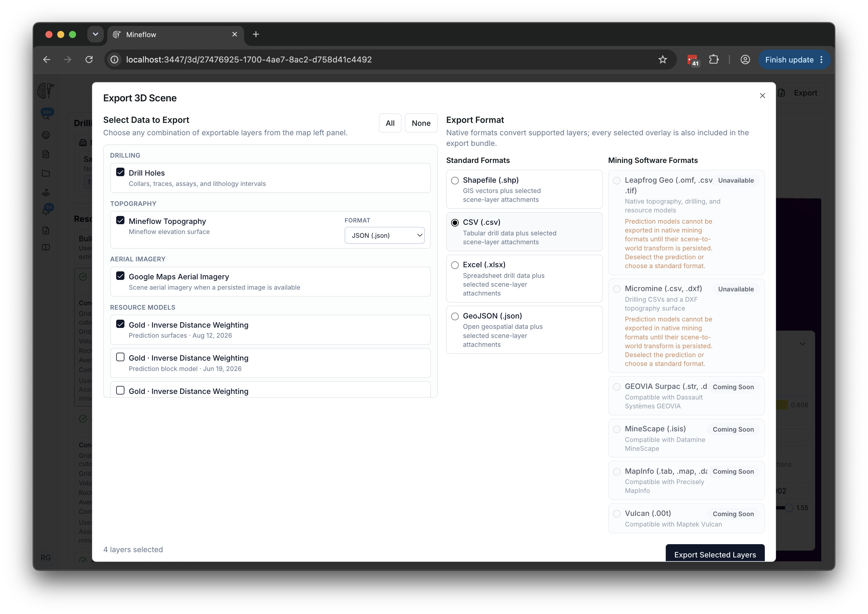Screen dimensions: 868x614
Task: Click the Unavailable badge on Leapfrog Geo
Action: point(736,181)
